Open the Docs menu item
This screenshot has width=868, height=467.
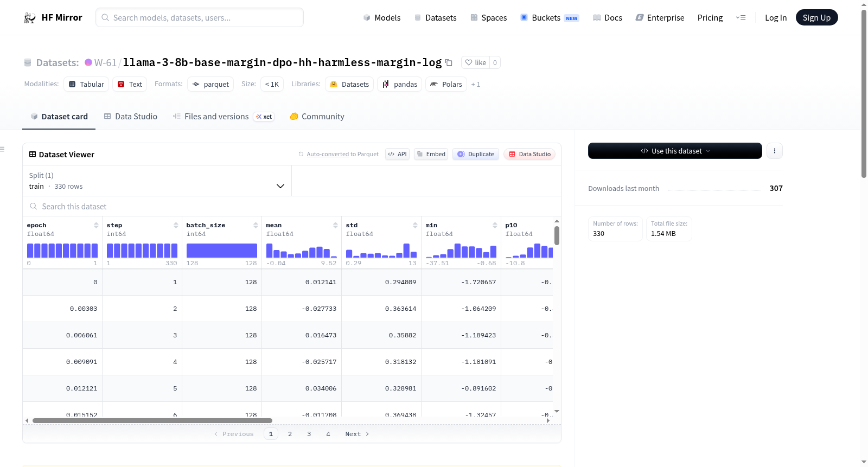tap(608, 18)
